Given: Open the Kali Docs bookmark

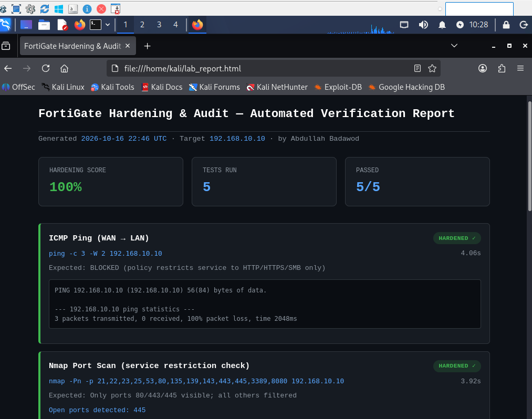Looking at the screenshot, I should click(162, 87).
